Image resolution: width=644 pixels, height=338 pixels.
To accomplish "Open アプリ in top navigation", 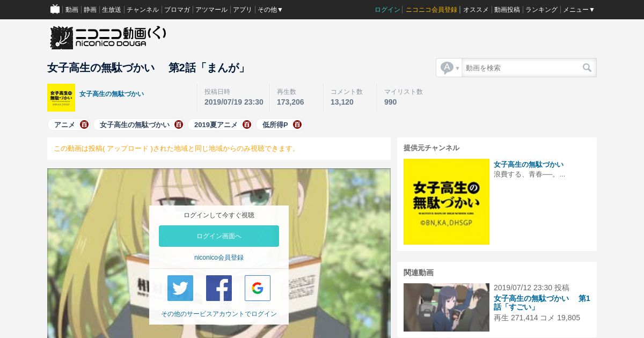I will coord(243,10).
